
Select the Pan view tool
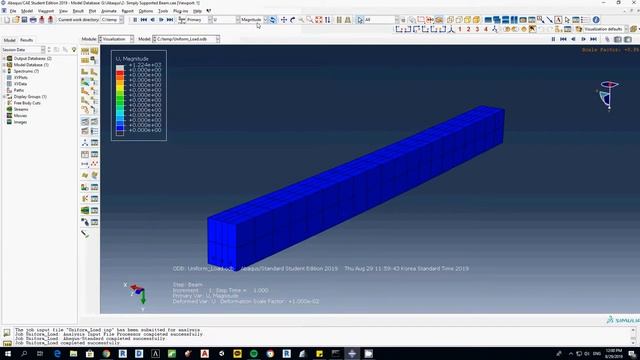(284, 20)
